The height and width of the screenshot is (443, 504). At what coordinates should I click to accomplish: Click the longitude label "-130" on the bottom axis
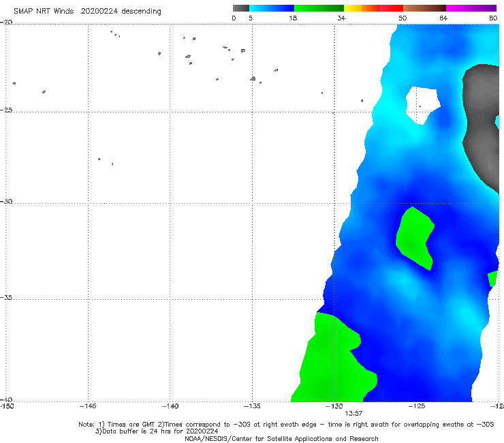(334, 406)
